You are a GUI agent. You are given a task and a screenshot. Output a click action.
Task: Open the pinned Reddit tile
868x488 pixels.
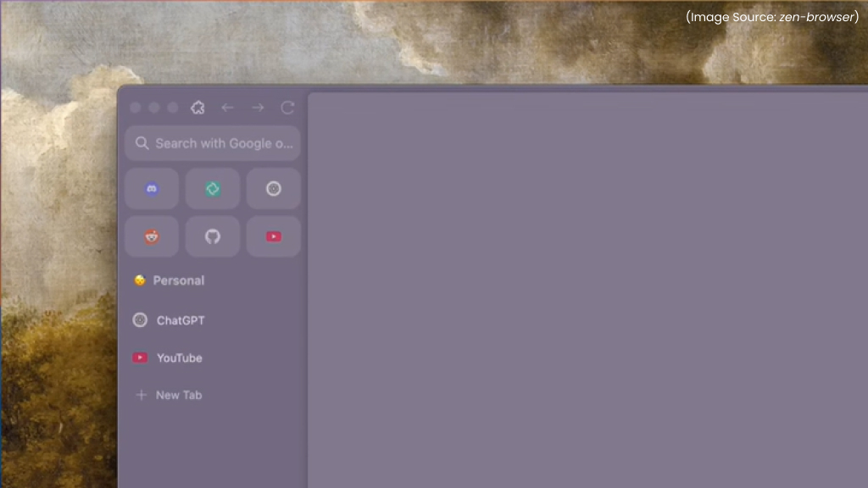pyautogui.click(x=152, y=236)
